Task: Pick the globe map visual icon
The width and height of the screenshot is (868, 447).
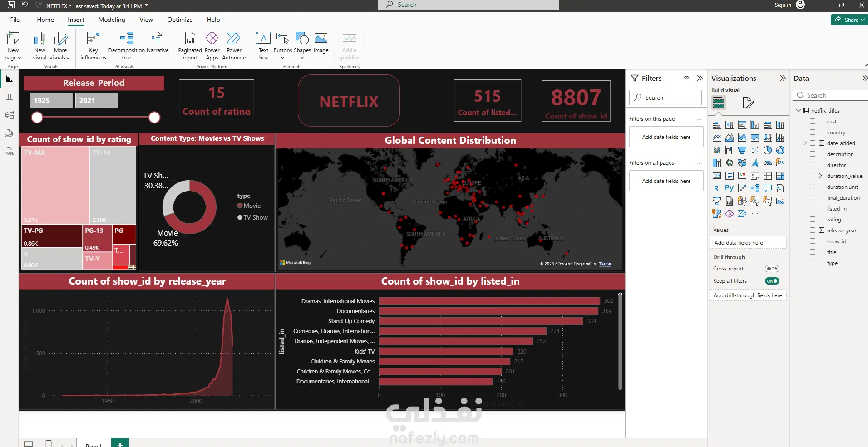Action: (x=730, y=163)
